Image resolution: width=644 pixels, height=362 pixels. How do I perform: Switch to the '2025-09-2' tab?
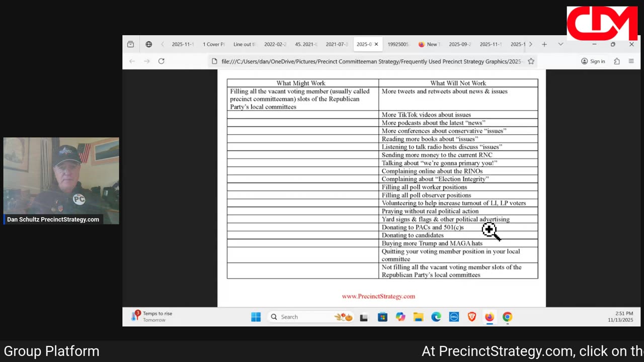(460, 44)
